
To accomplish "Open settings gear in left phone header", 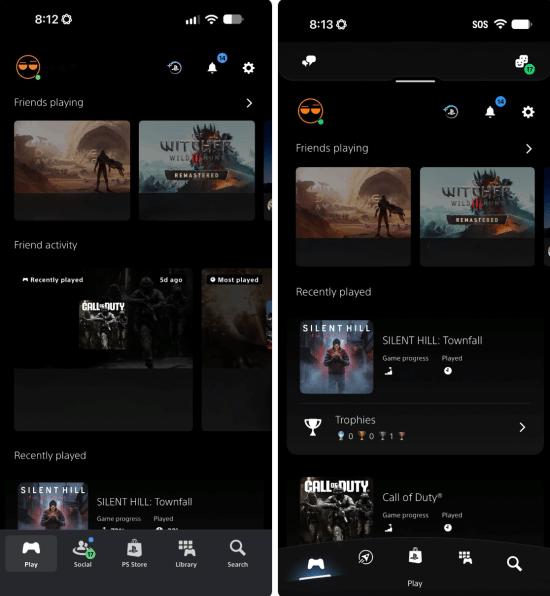I will pos(249,68).
